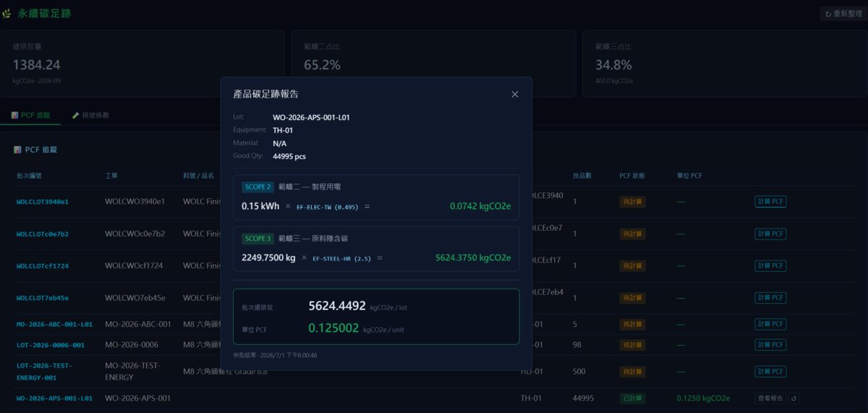Click 計算 PCF for lot WOLCLOTc0e7b2
The height and width of the screenshot is (413, 868).
[x=770, y=234]
